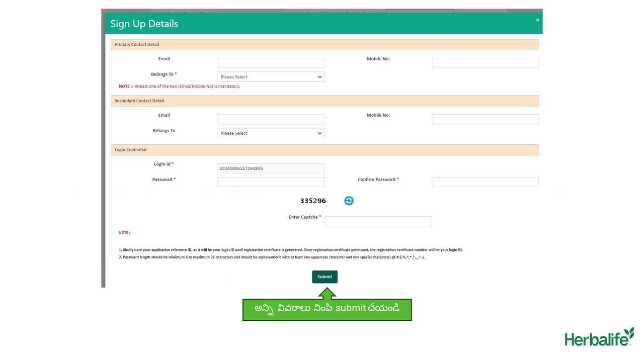Select the Secondary Contact Email field
The width and height of the screenshot is (644, 362).
271,119
